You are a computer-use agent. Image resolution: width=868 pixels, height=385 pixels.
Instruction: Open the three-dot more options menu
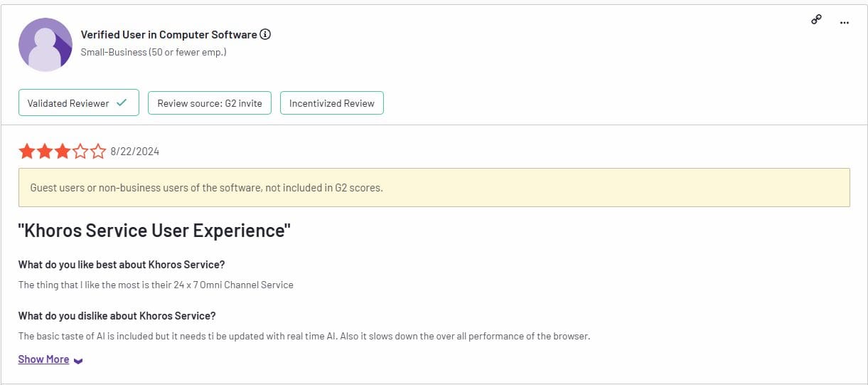845,22
